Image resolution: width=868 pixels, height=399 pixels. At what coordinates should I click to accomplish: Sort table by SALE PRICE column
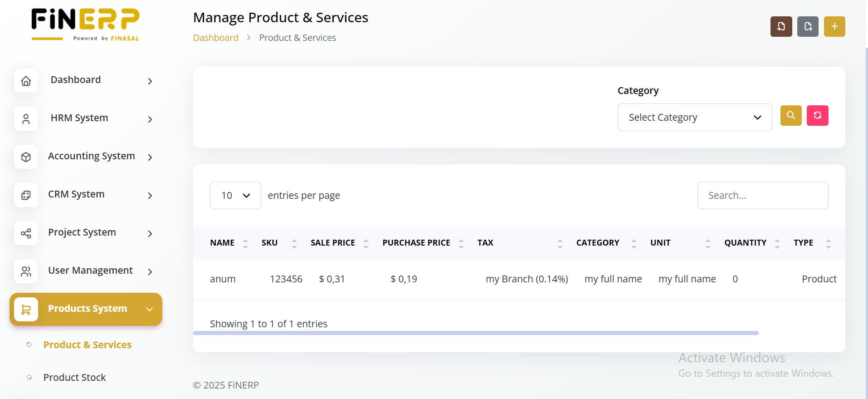[x=333, y=243]
